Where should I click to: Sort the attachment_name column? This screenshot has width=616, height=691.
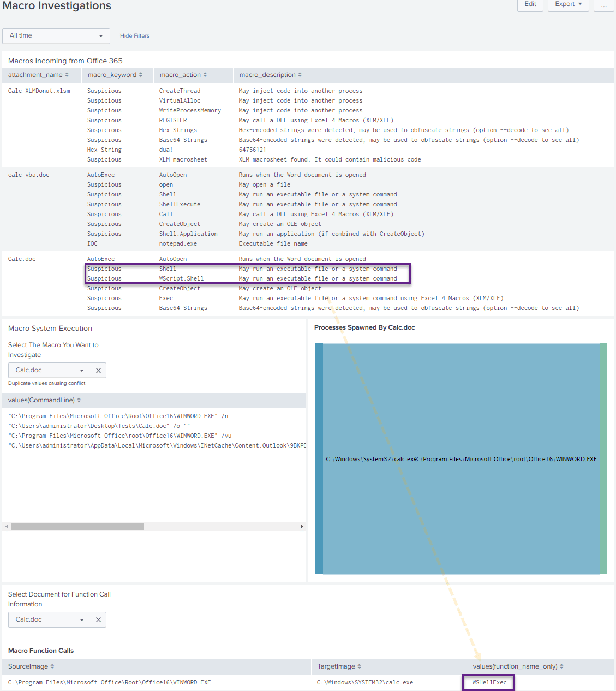tap(65, 75)
